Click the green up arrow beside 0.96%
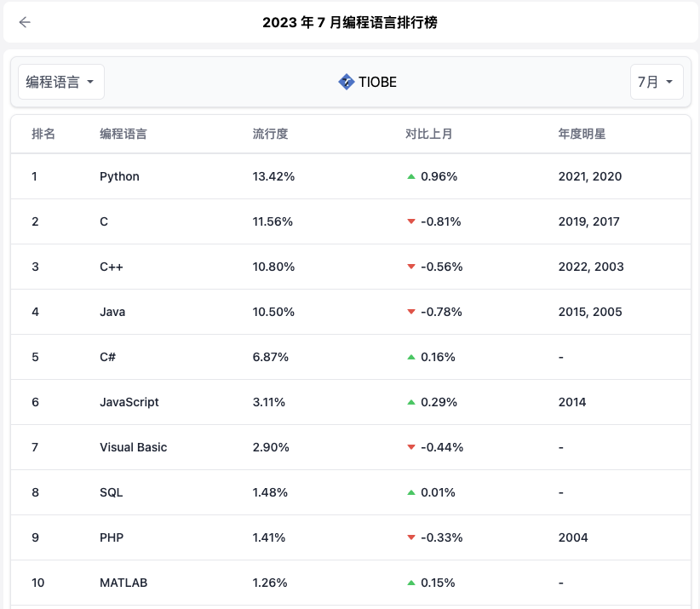 click(x=411, y=177)
